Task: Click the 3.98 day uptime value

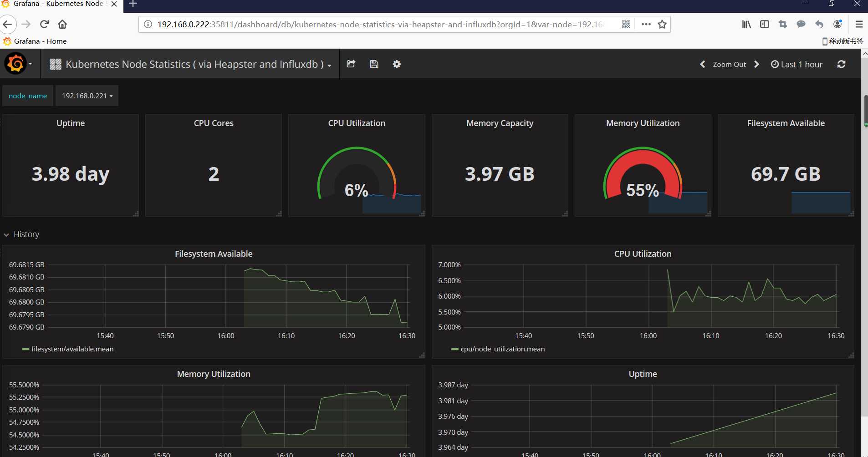Action: (x=71, y=174)
